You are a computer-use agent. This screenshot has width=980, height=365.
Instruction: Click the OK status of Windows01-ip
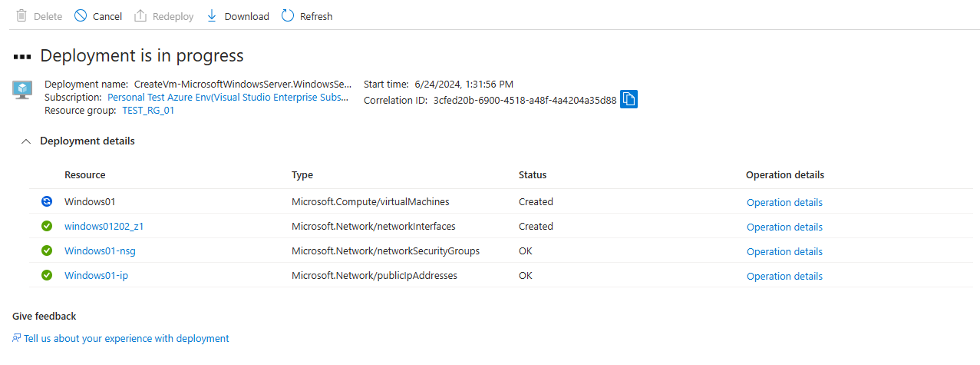tap(526, 275)
